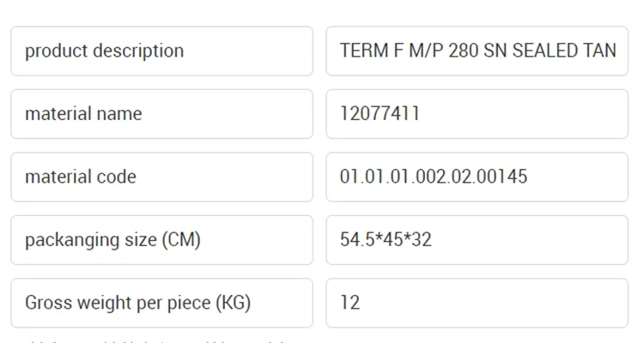Click the packaging size field showing 54.5*45*32
Viewport: 644px width, 343px height.
477,240
